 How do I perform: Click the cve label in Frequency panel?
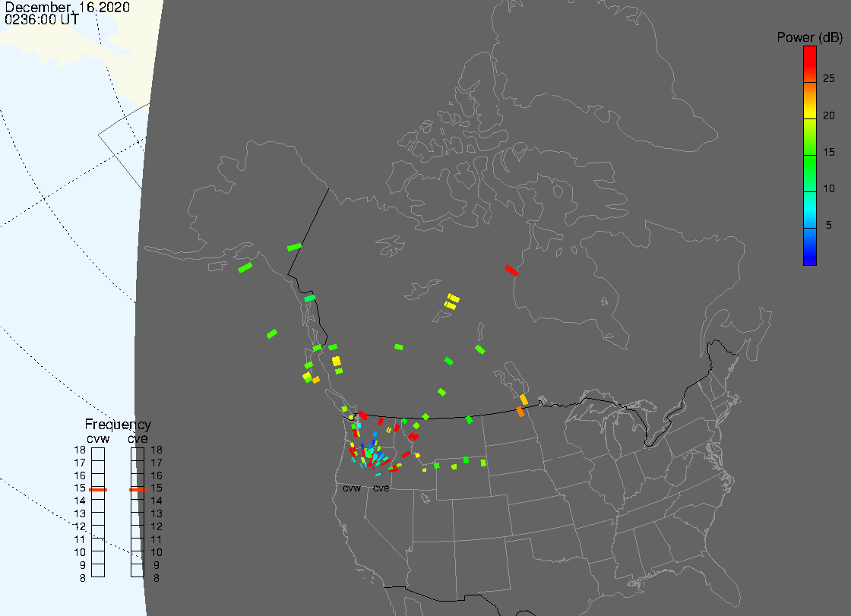click(138, 438)
